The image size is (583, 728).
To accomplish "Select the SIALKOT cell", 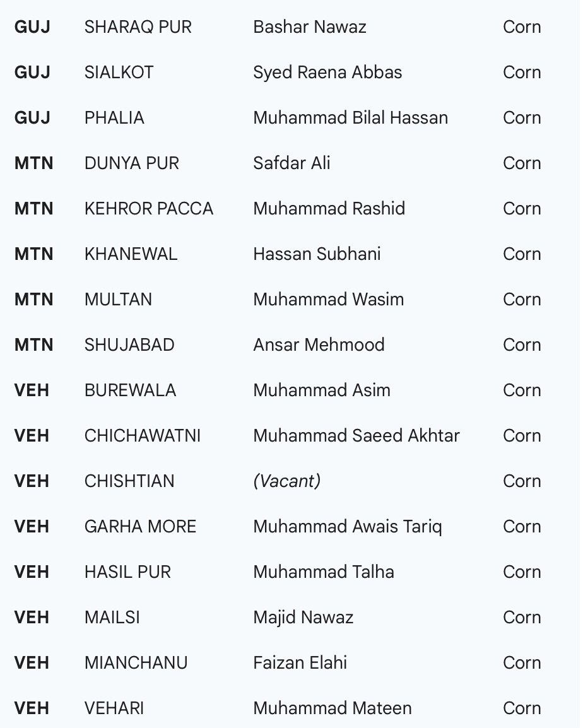I will [x=119, y=73].
